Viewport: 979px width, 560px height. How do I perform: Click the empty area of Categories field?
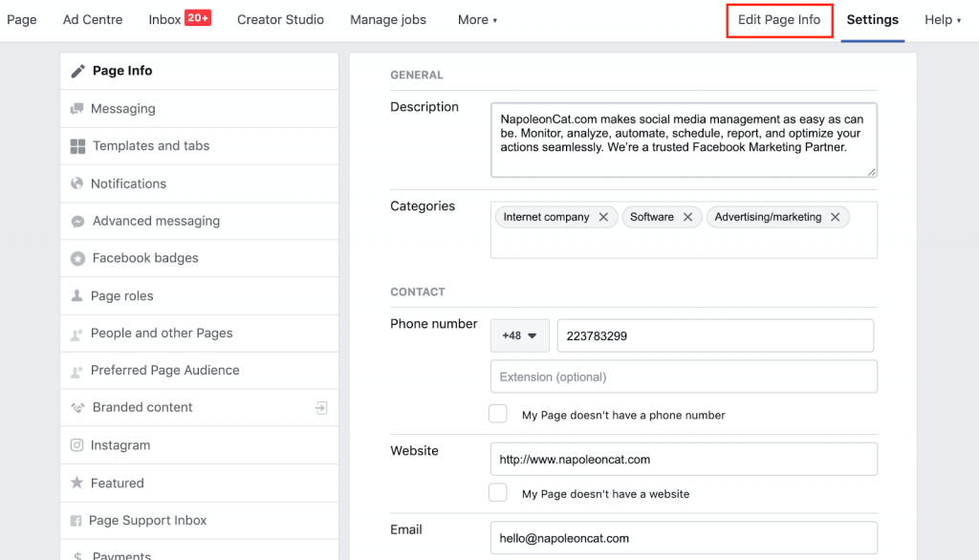(684, 244)
